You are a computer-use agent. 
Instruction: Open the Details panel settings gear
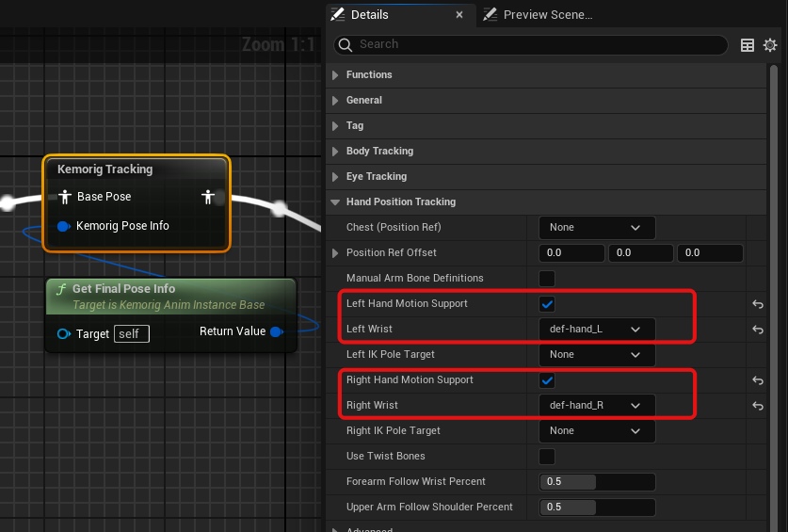pyautogui.click(x=770, y=45)
